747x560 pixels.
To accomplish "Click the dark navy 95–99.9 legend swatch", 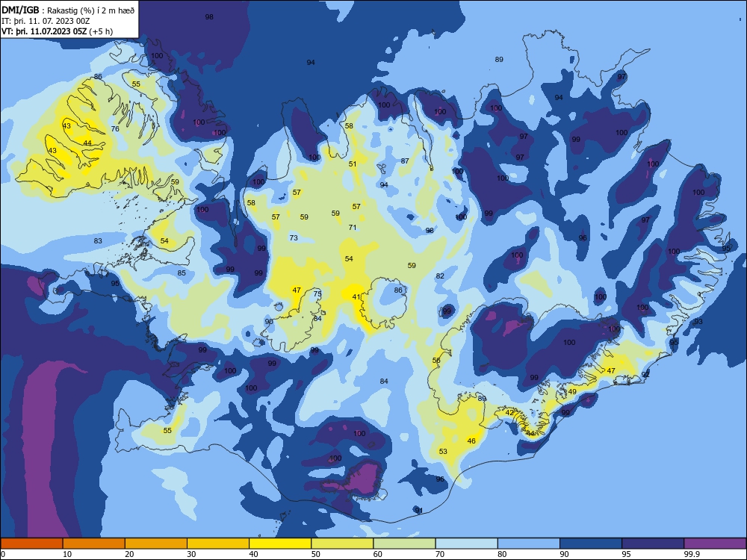I will point(653,544).
